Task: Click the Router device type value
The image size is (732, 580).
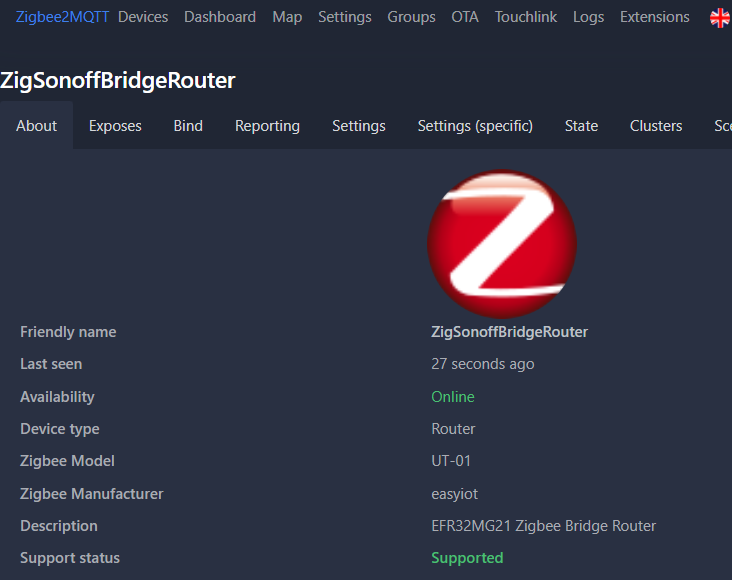Action: [x=453, y=429]
